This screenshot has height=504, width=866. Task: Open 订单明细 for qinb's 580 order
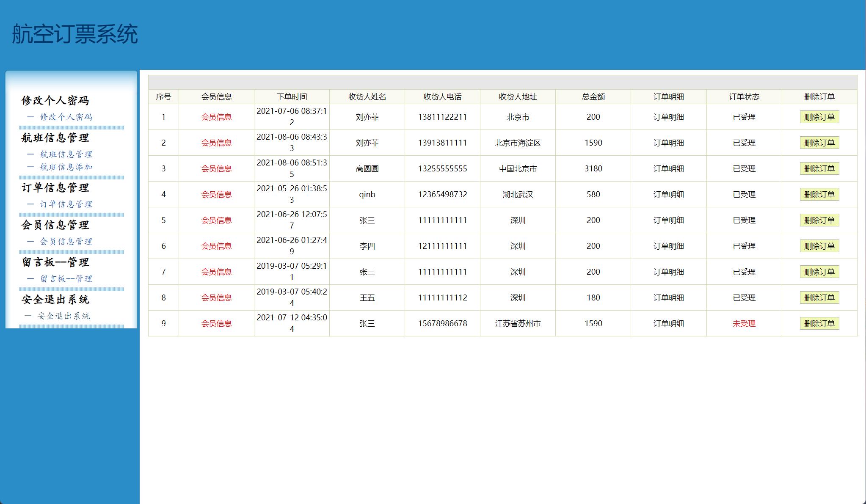pyautogui.click(x=668, y=194)
